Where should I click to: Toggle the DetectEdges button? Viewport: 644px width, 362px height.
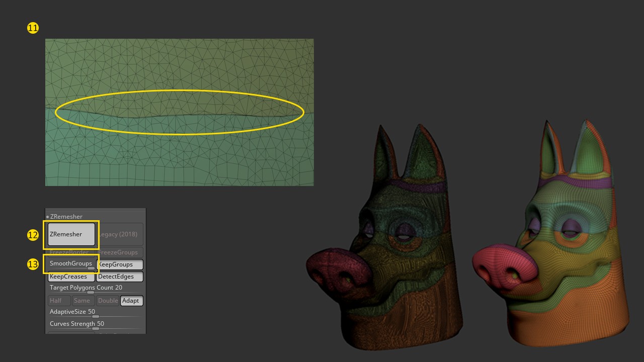coord(120,277)
